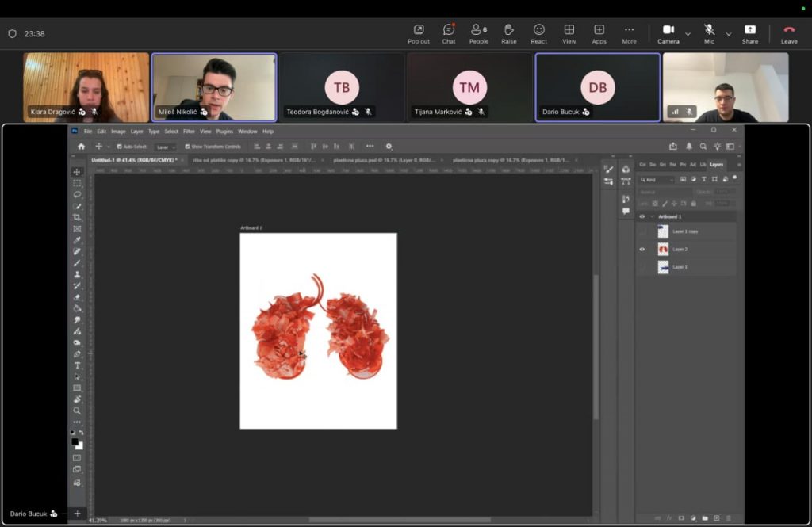The image size is (812, 527).
Task: Hide Layer 2 using its eye icon
Action: click(642, 250)
